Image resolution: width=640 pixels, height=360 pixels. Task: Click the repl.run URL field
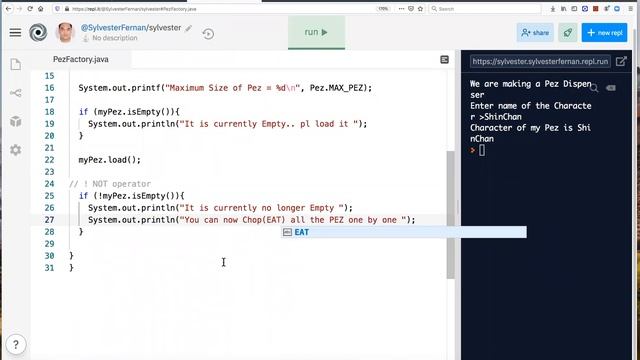(540, 61)
